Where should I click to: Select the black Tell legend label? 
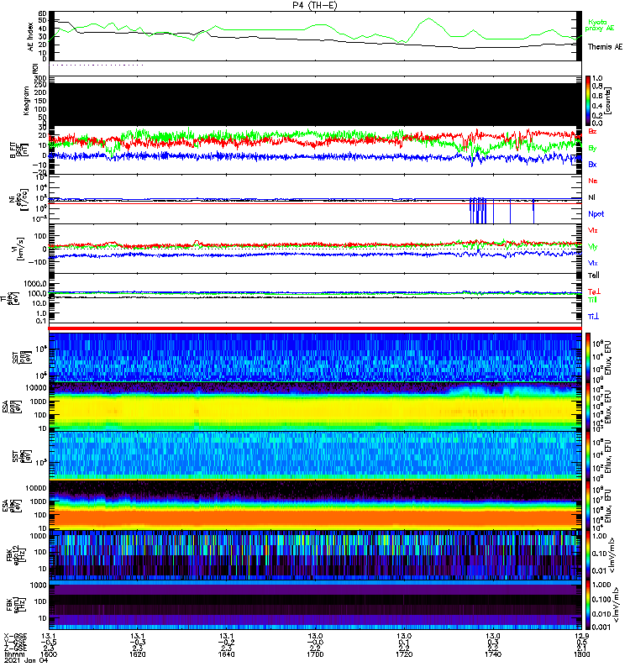point(594,276)
